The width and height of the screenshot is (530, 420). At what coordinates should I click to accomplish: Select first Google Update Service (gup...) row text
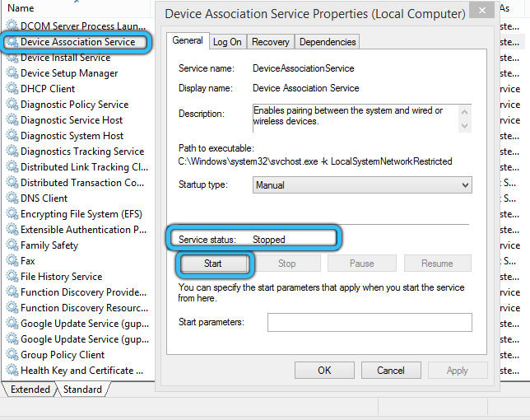(x=85, y=324)
